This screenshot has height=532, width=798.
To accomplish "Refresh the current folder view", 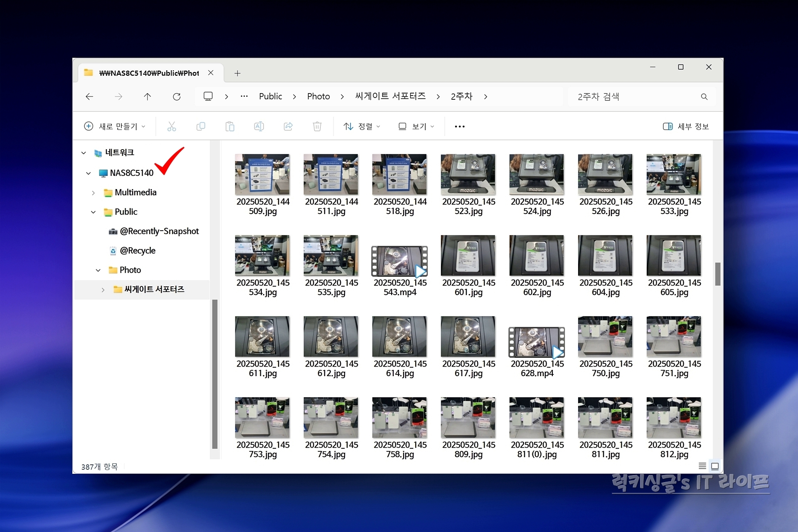I will pyautogui.click(x=177, y=96).
